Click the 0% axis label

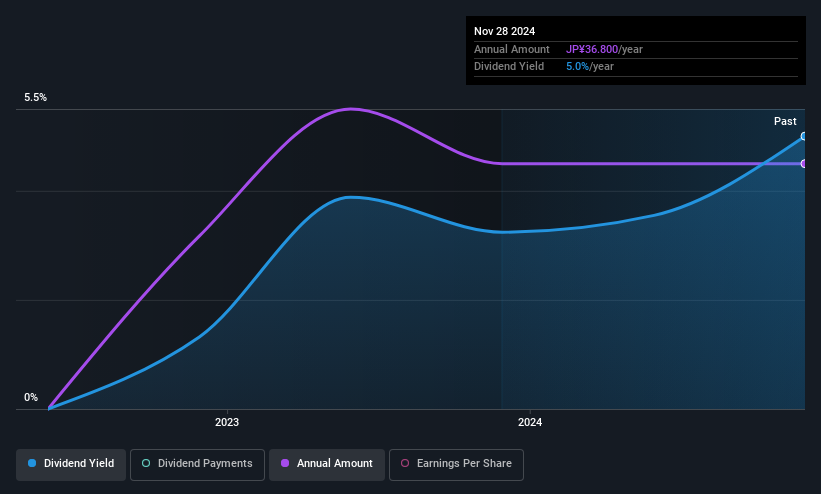(31, 398)
